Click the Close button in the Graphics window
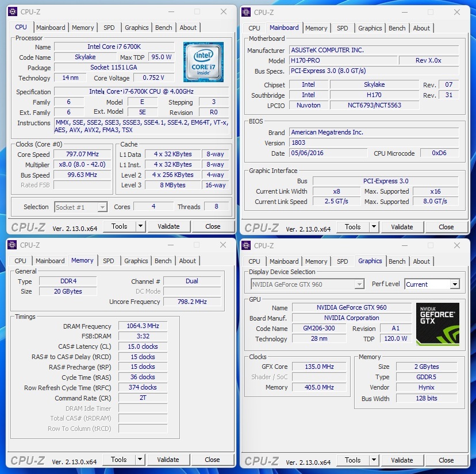476x474 pixels. click(x=446, y=460)
